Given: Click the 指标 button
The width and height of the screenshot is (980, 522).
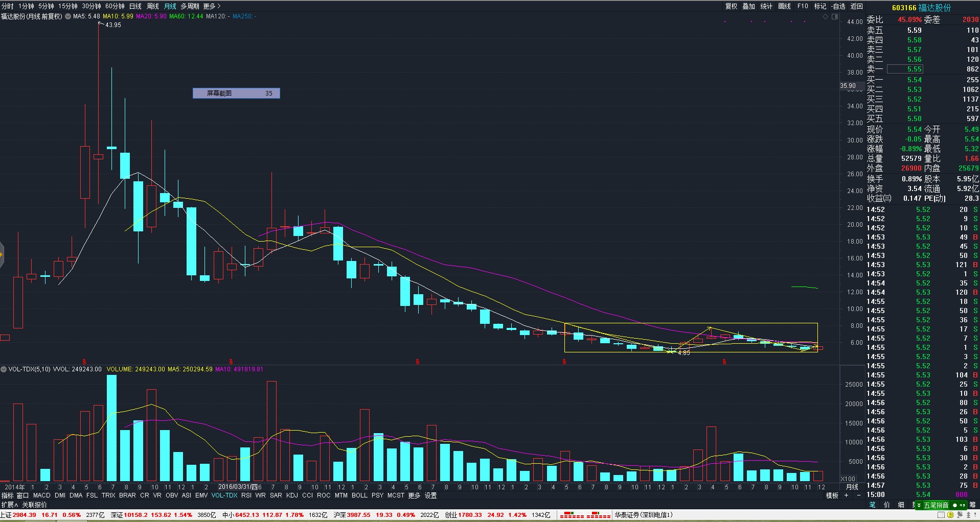Looking at the screenshot, I should point(8,495).
